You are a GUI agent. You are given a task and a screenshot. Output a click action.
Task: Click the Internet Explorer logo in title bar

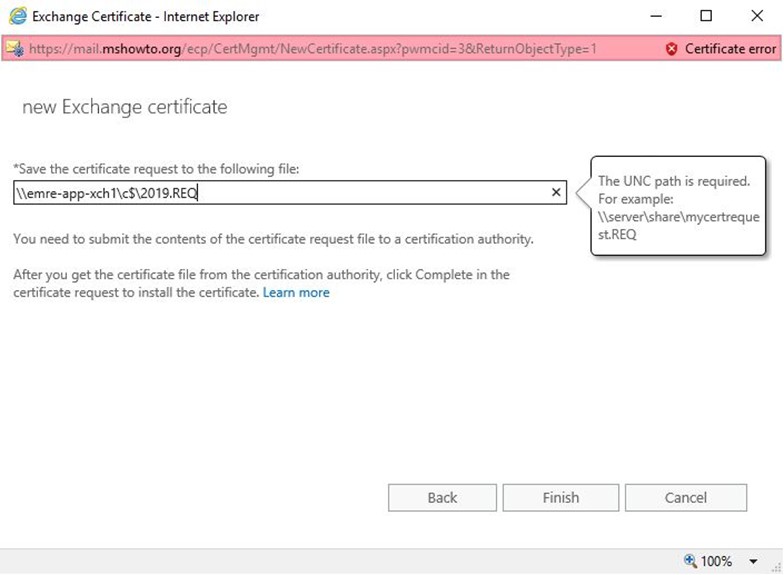click(18, 16)
